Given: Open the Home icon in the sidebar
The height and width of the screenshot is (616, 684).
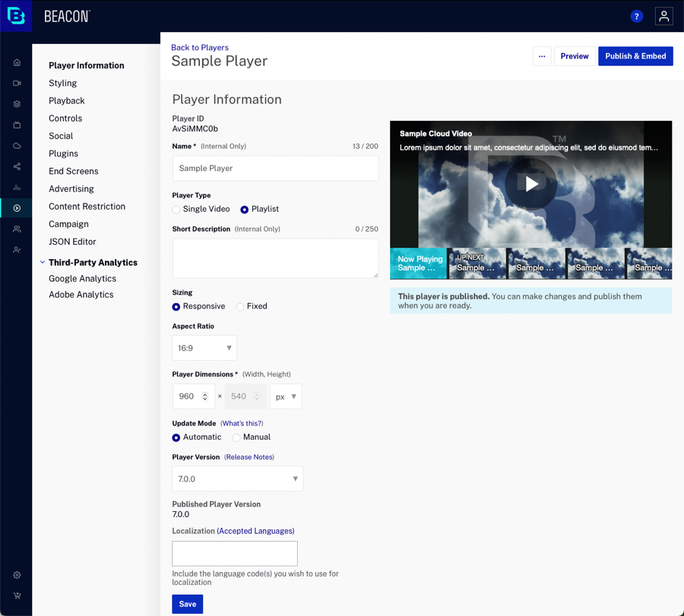Looking at the screenshot, I should click(x=17, y=62).
